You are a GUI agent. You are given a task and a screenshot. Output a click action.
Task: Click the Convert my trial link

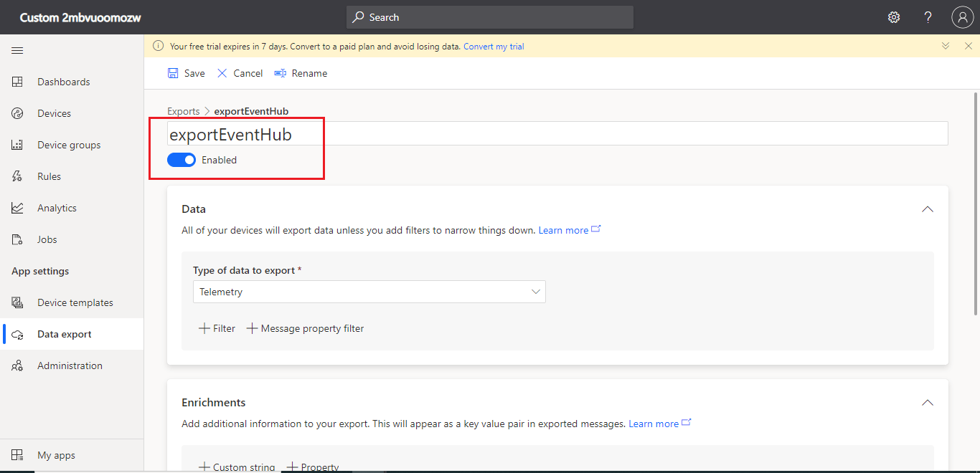[494, 47]
